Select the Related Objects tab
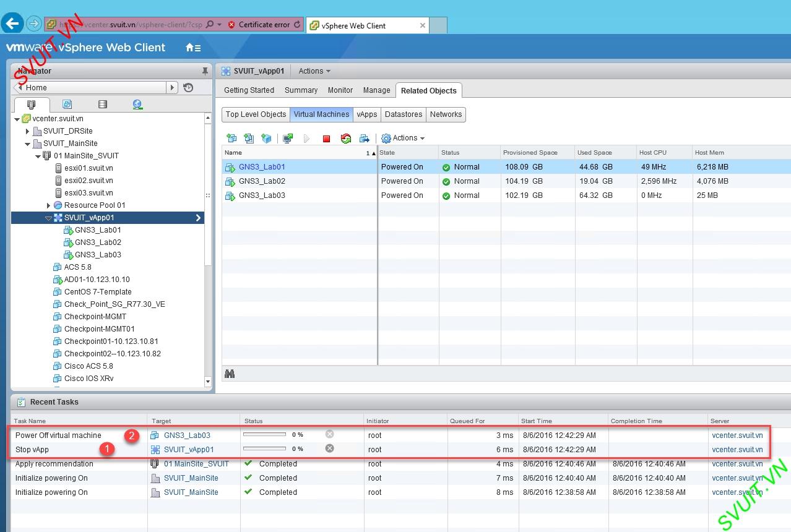 428,90
